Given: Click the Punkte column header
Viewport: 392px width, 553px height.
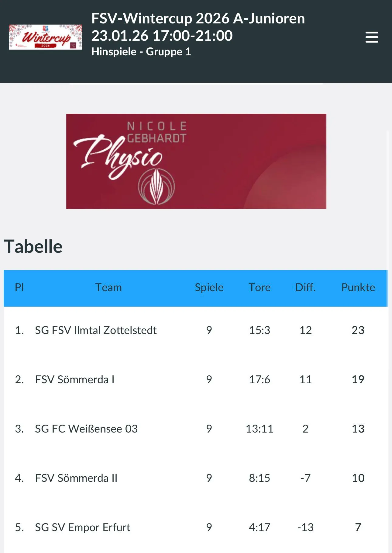Looking at the screenshot, I should pyautogui.click(x=358, y=287).
